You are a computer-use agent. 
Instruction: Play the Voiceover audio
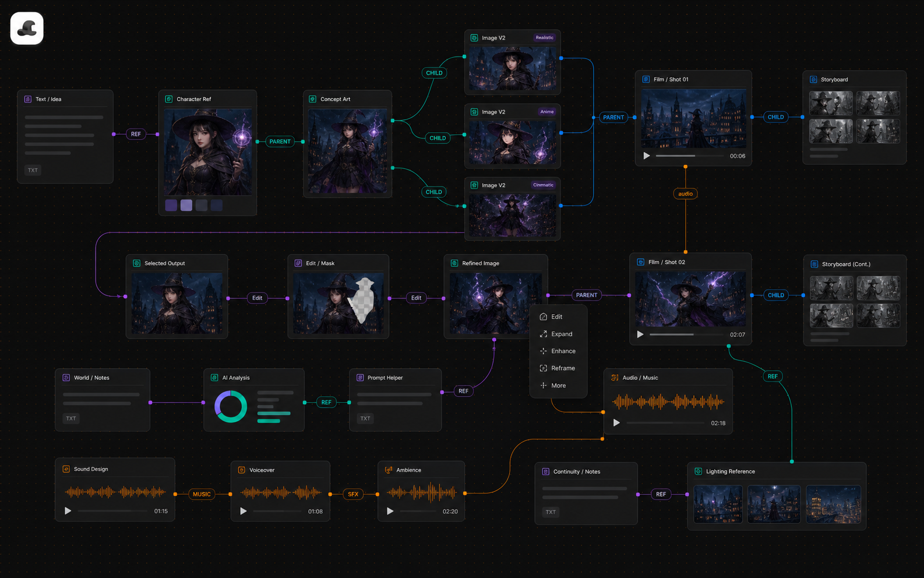(244, 511)
